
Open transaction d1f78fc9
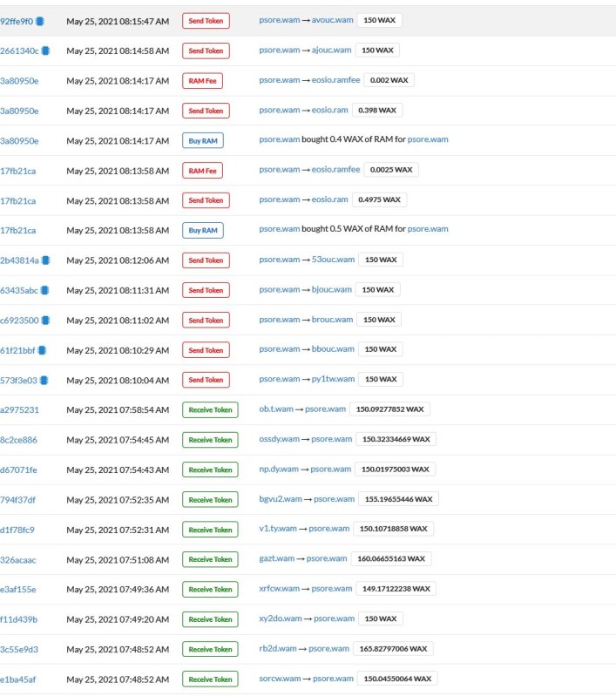pyautogui.click(x=17, y=530)
